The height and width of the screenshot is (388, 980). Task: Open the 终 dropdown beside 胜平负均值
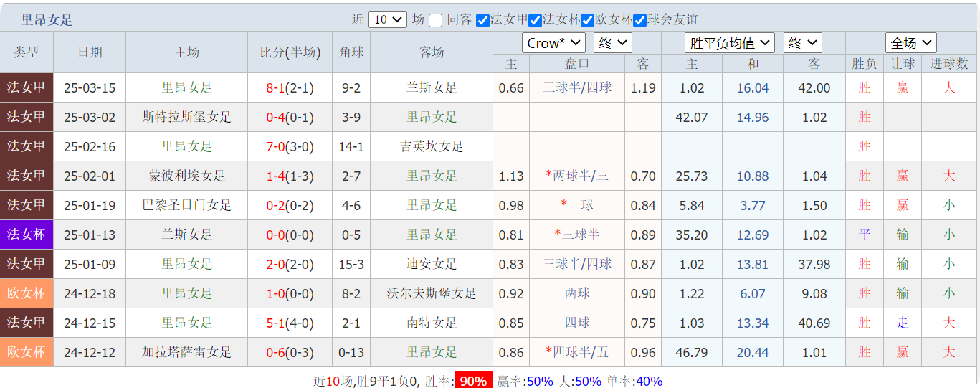(x=802, y=43)
